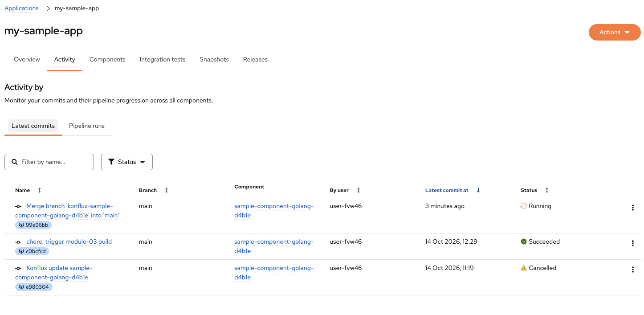This screenshot has height=315, width=644.
Task: Click user-fvw46 in the Running row
Action: point(346,206)
